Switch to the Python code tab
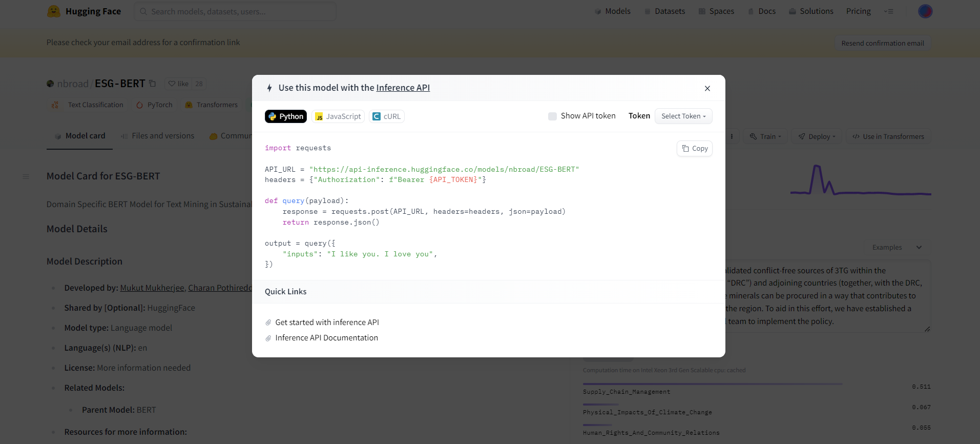Screen dimensions: 980x444 286,116
